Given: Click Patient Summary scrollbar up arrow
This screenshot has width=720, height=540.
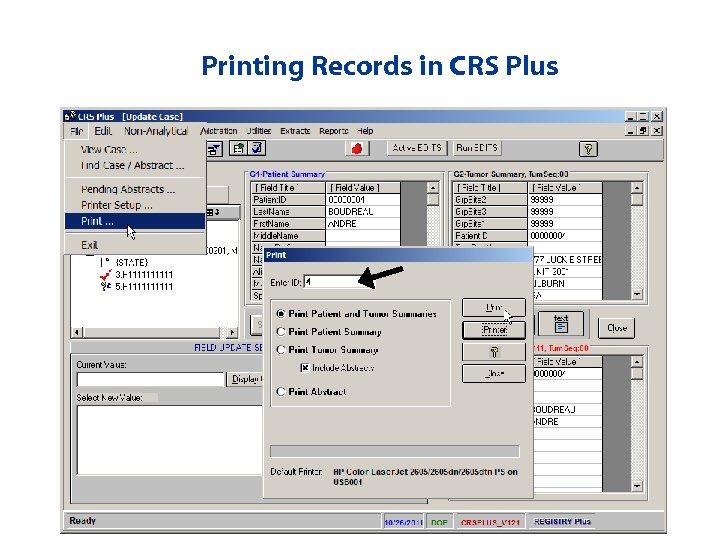Looking at the screenshot, I should pos(433,188).
